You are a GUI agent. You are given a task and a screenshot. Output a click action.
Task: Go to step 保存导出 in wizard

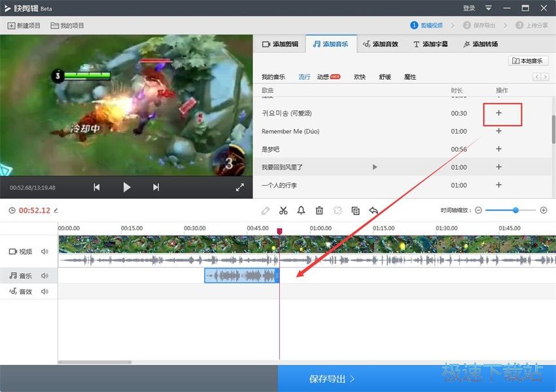point(479,25)
